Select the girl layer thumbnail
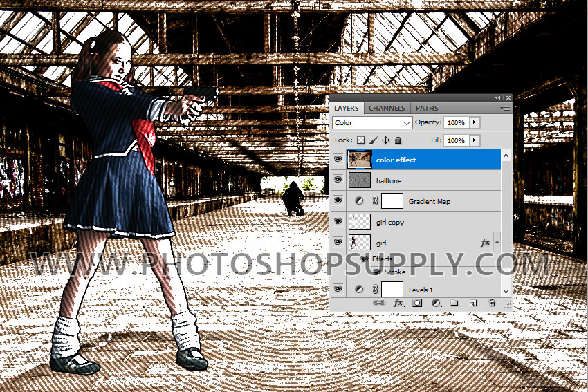588x392 pixels. click(360, 242)
